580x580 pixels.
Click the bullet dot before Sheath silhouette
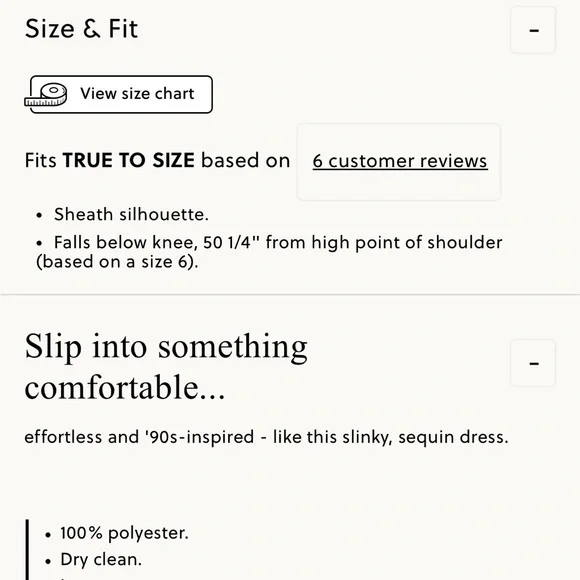click(x=40, y=216)
